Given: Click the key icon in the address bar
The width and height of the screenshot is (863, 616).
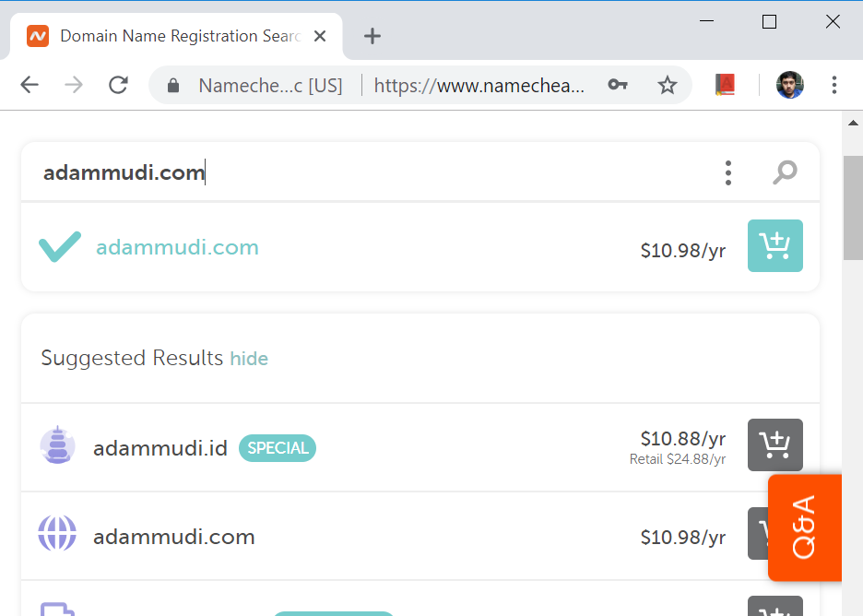Looking at the screenshot, I should coord(618,84).
